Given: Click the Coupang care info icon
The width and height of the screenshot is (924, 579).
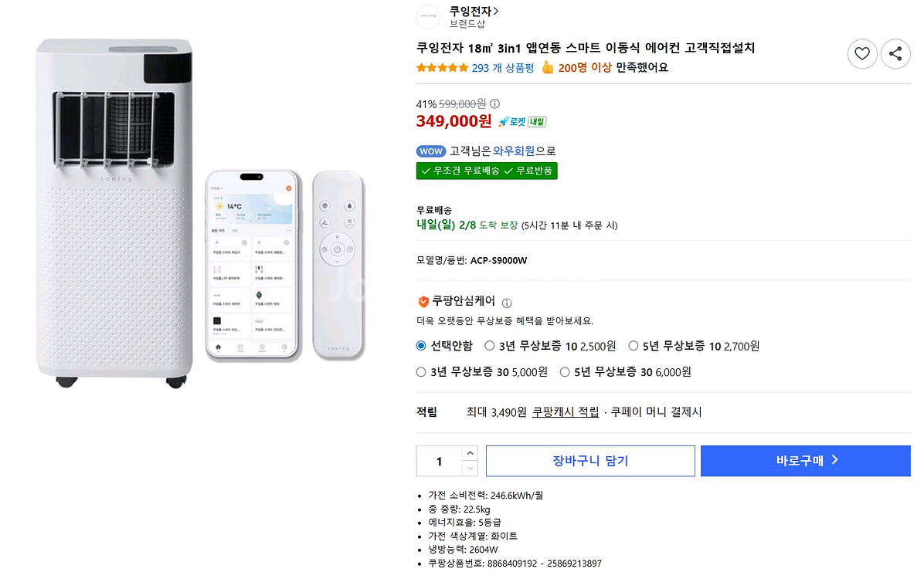Looking at the screenshot, I should (507, 303).
